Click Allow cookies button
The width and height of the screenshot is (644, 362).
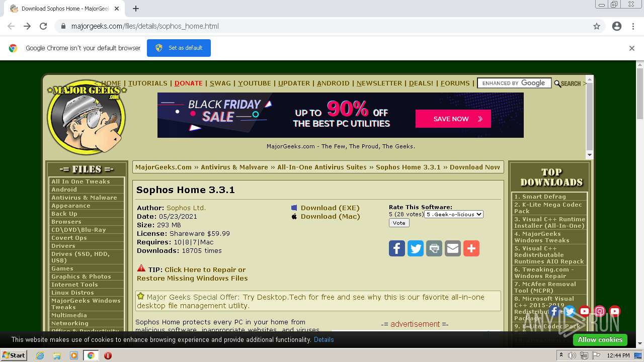click(x=600, y=339)
